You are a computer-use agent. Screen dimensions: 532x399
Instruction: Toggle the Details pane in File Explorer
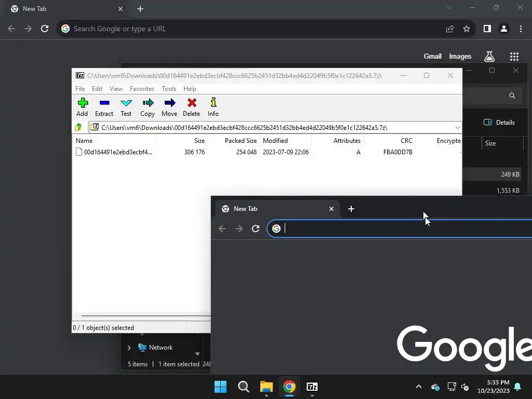point(499,123)
